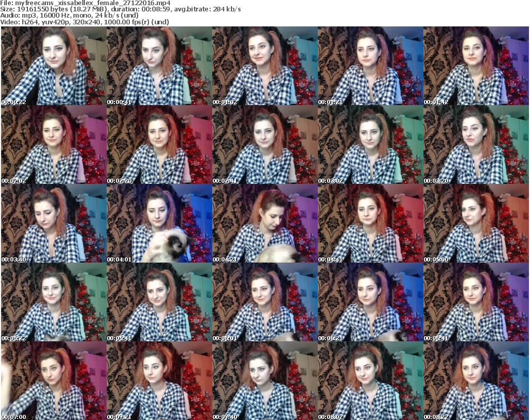Select the thumbnail at 00:05:22
The image size is (530, 420).
pos(53,302)
